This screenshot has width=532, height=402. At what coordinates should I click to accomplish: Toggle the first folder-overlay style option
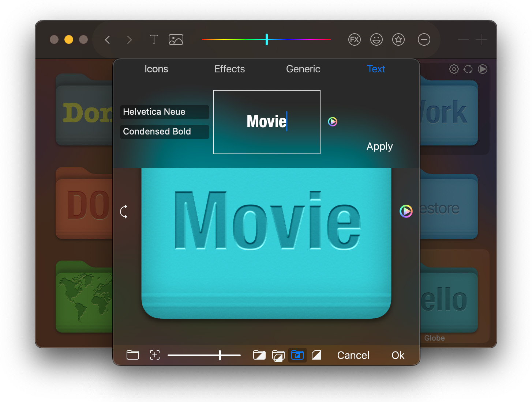click(259, 355)
